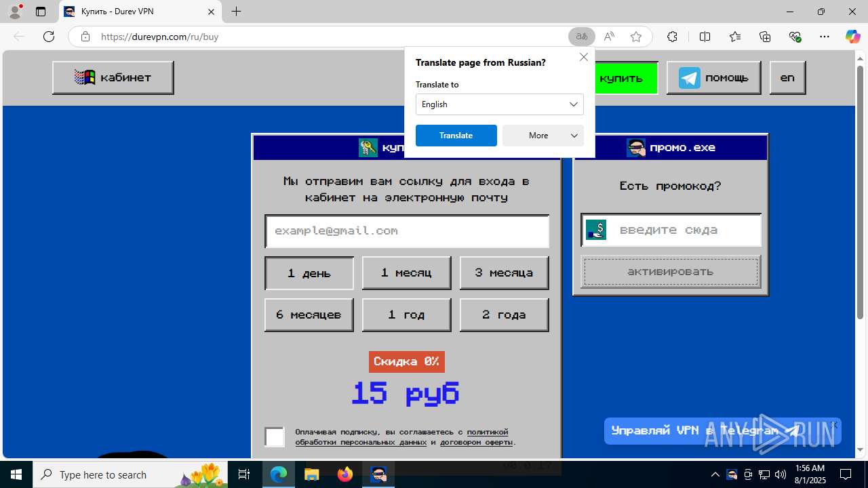Click the Translate button in popup
The height and width of the screenshot is (488, 868).
tap(456, 136)
